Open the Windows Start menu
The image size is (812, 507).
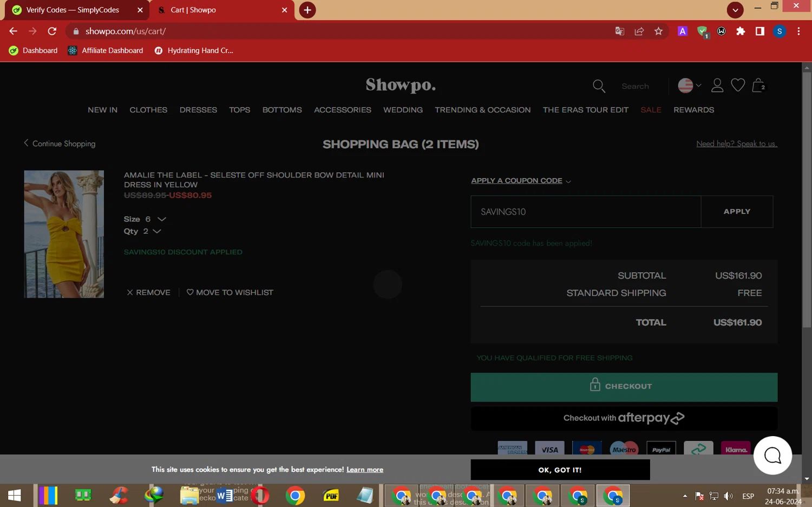15,495
